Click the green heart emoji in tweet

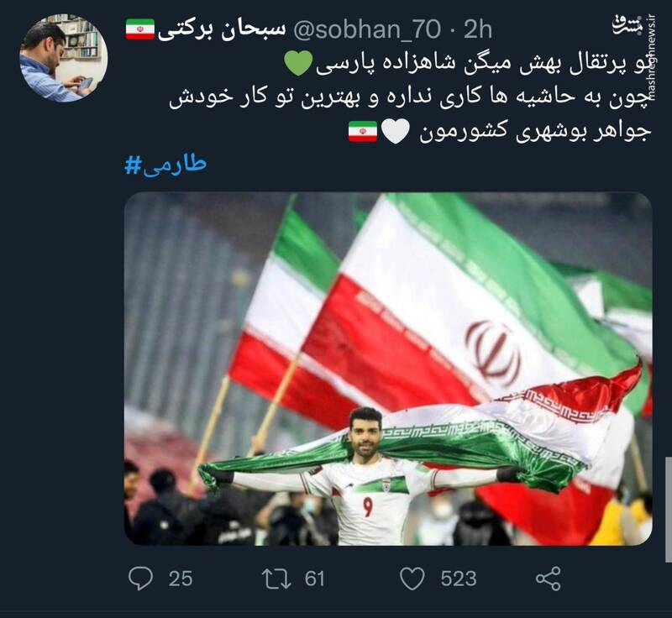tap(299, 64)
